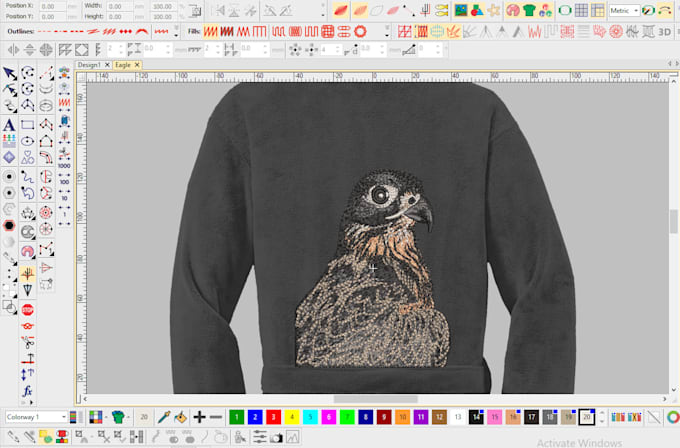This screenshot has width=680, height=448.
Task: Select the red grid motif fill
Action: [x=327, y=31]
